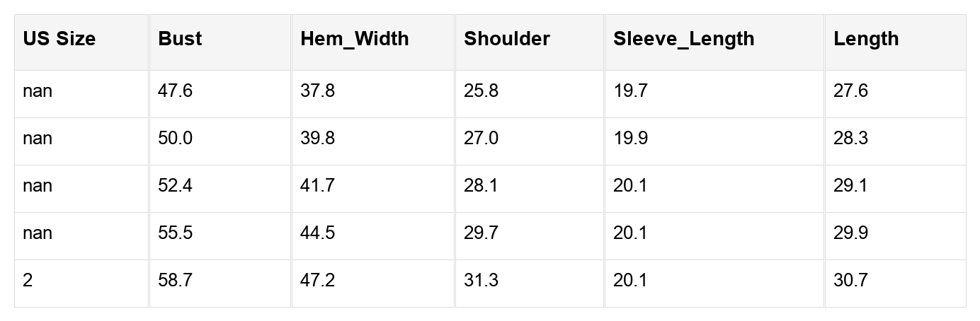Click the Sleeve_Length column header

pos(683,39)
